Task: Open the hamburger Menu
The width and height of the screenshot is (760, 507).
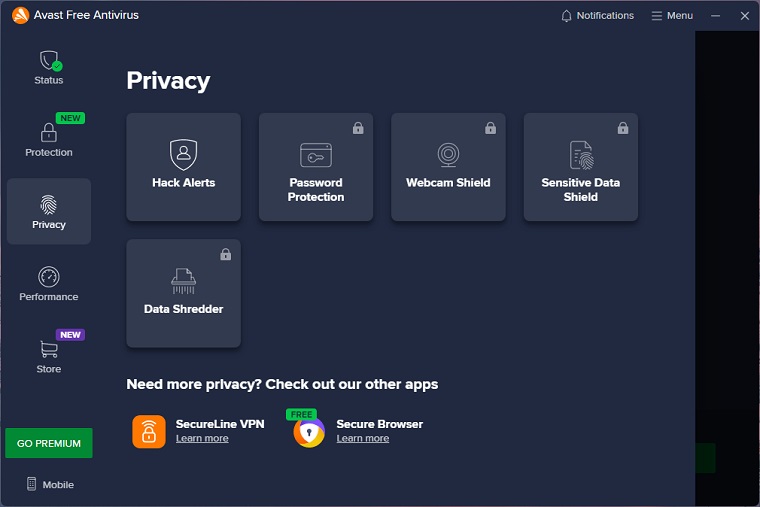Action: coord(672,16)
